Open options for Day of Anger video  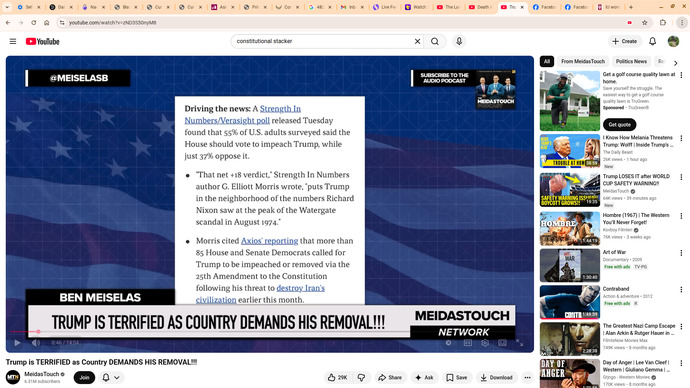(681, 363)
